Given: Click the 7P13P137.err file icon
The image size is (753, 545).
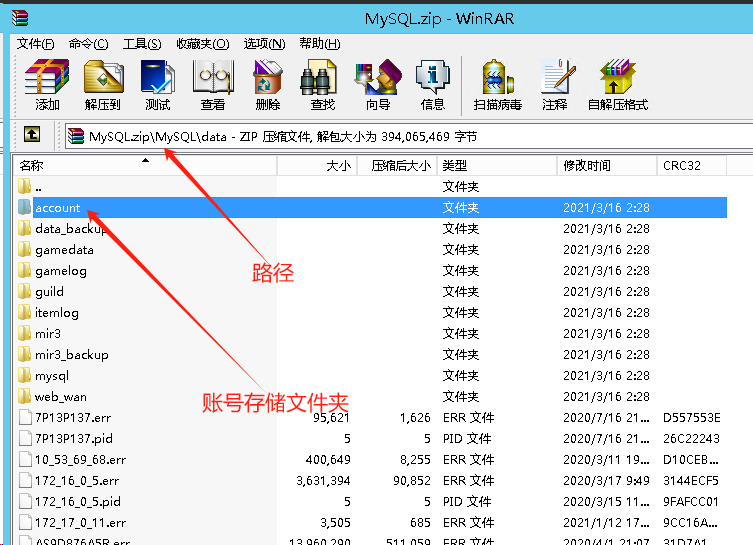Looking at the screenshot, I should click(x=25, y=417).
